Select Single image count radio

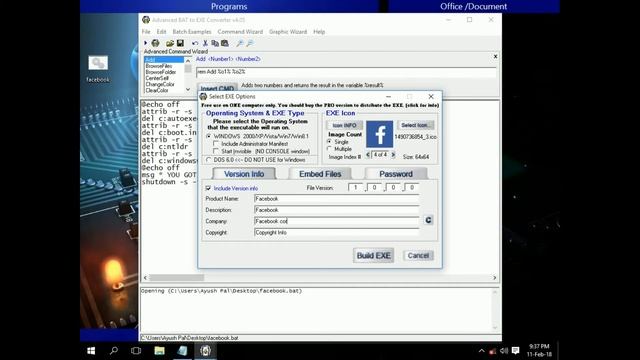coord(329,142)
